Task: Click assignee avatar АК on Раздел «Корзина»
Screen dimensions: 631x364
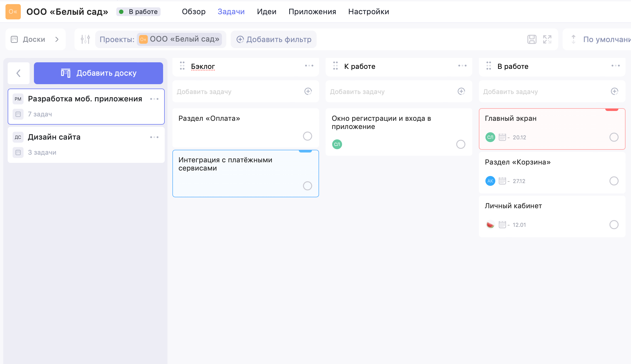Action: tap(490, 181)
